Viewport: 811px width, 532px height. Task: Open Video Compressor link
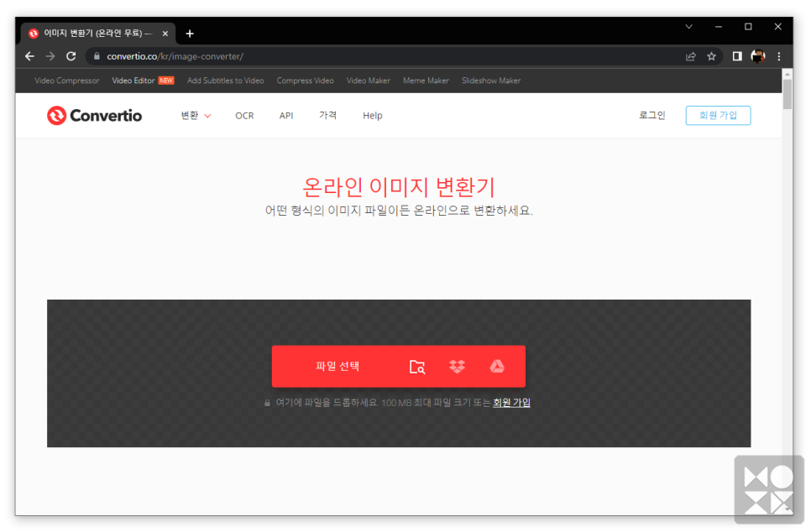[66, 81]
